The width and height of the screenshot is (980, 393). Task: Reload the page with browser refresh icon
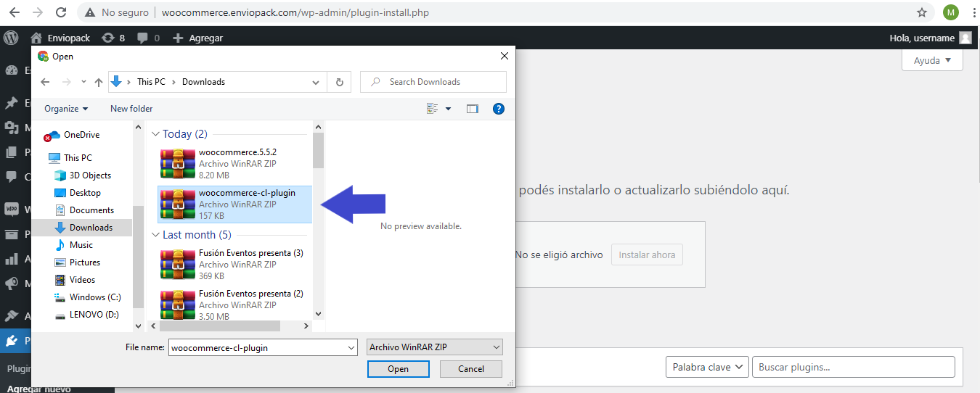(61, 12)
